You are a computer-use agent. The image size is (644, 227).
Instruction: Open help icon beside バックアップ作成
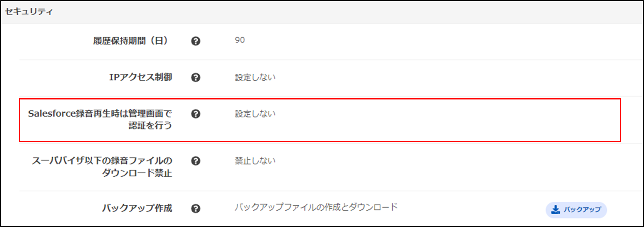click(x=196, y=209)
